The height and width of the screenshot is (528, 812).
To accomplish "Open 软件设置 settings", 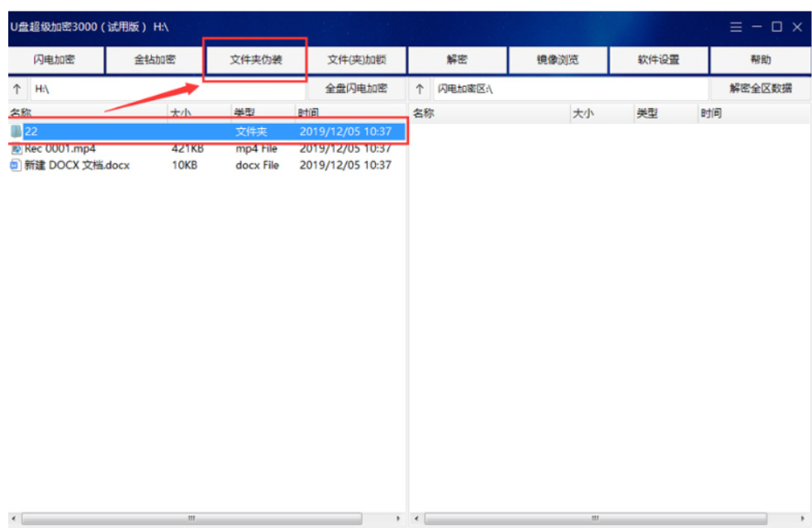I will pyautogui.click(x=658, y=60).
